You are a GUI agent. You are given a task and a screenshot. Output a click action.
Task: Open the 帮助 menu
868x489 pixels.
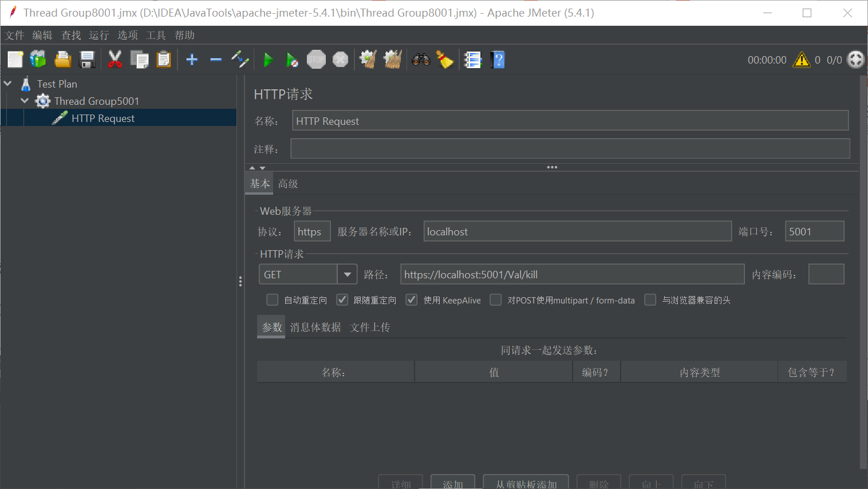point(184,36)
